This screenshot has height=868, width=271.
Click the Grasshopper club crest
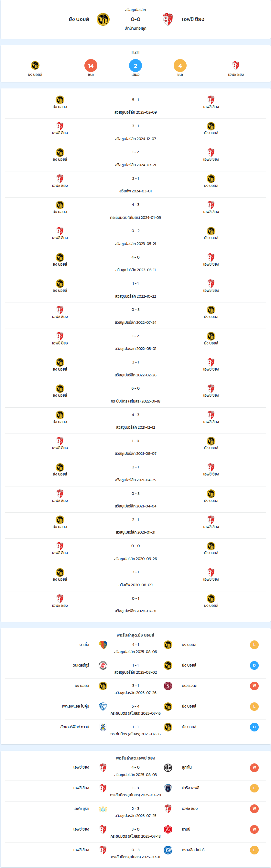(168, 850)
